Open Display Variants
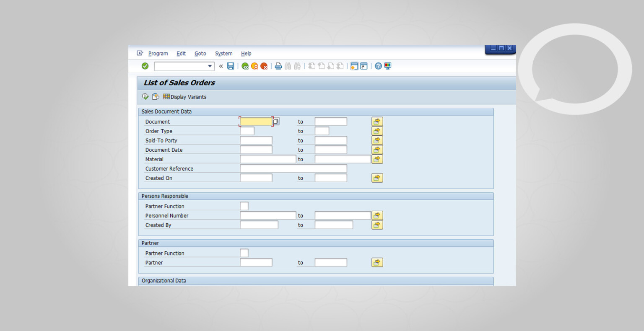The height and width of the screenshot is (331, 644). pyautogui.click(x=184, y=97)
